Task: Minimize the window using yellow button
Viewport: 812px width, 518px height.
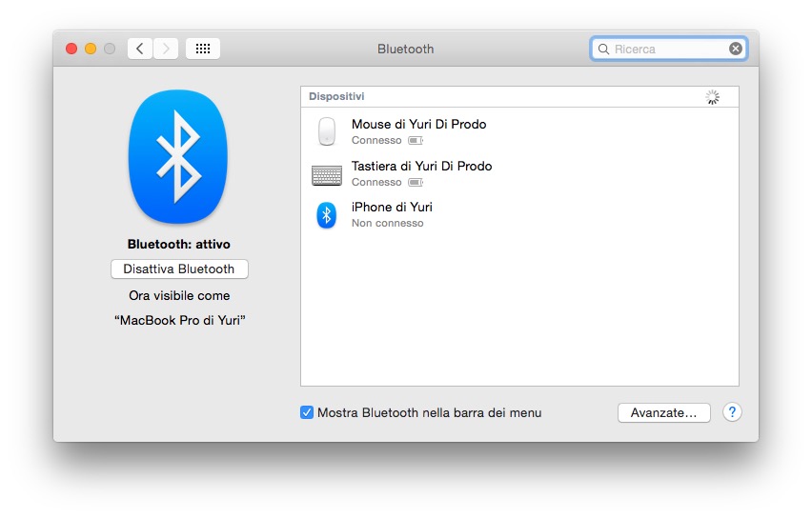Action: [x=91, y=49]
